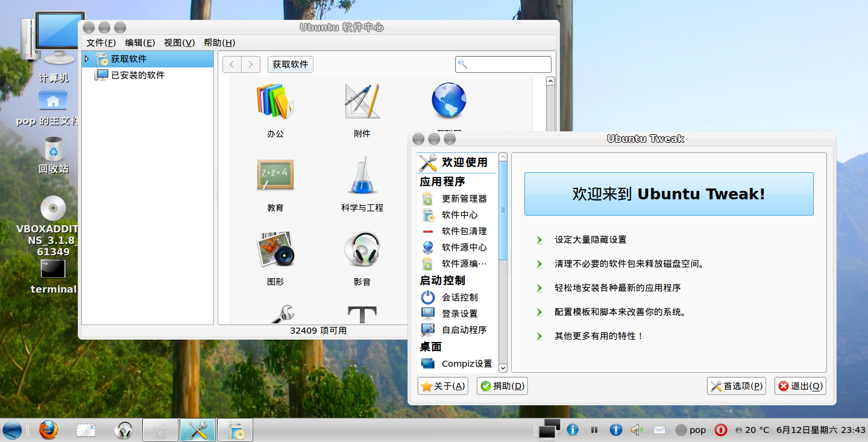Click the 退出(Q) quit button
868x442 pixels.
[800, 386]
